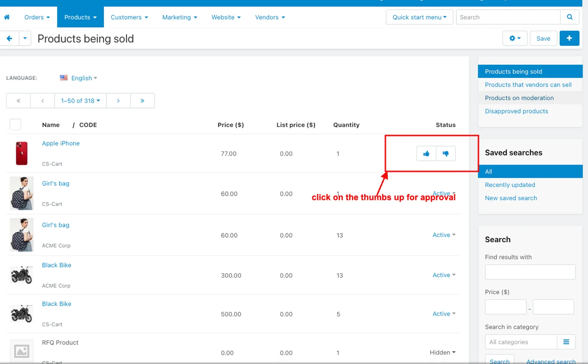
Task: Sort by List price ($) column header
Action: click(296, 125)
